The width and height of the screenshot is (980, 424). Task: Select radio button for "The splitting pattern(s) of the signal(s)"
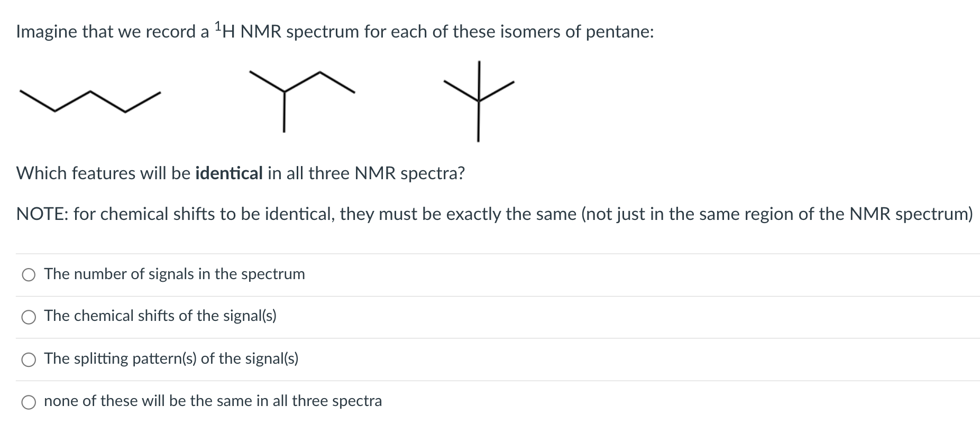pyautogui.click(x=29, y=359)
